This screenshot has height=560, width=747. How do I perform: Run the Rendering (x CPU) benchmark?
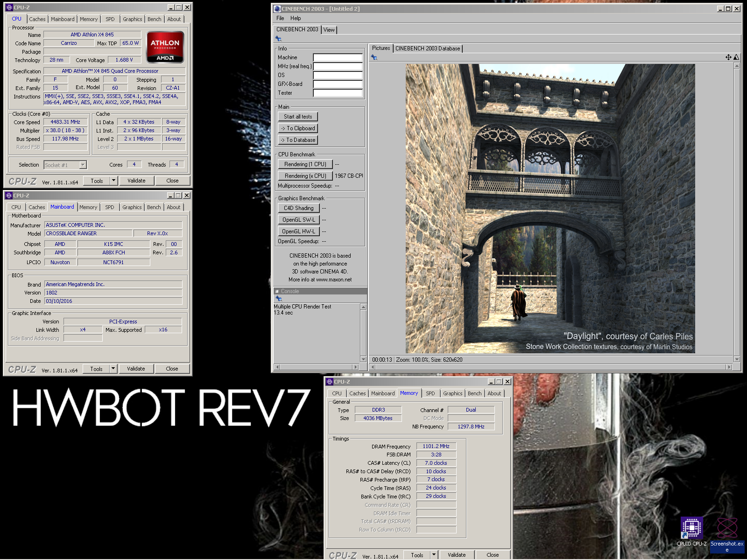coord(305,176)
